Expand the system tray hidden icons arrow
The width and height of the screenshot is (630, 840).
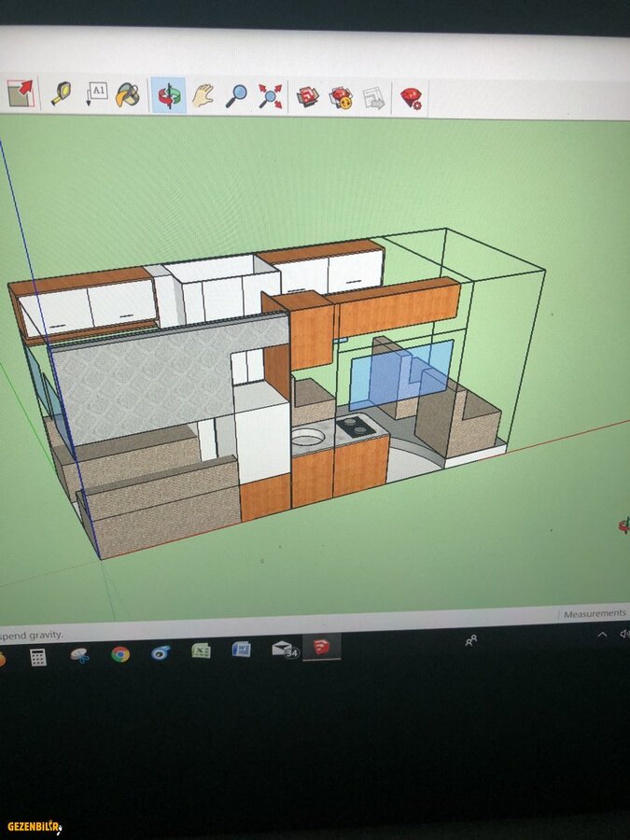[602, 635]
